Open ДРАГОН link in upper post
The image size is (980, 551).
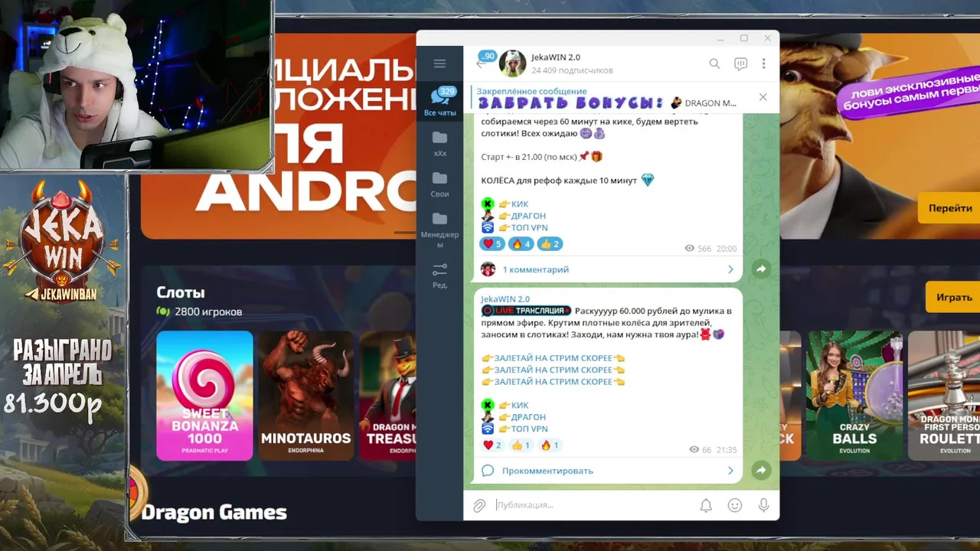[528, 216]
